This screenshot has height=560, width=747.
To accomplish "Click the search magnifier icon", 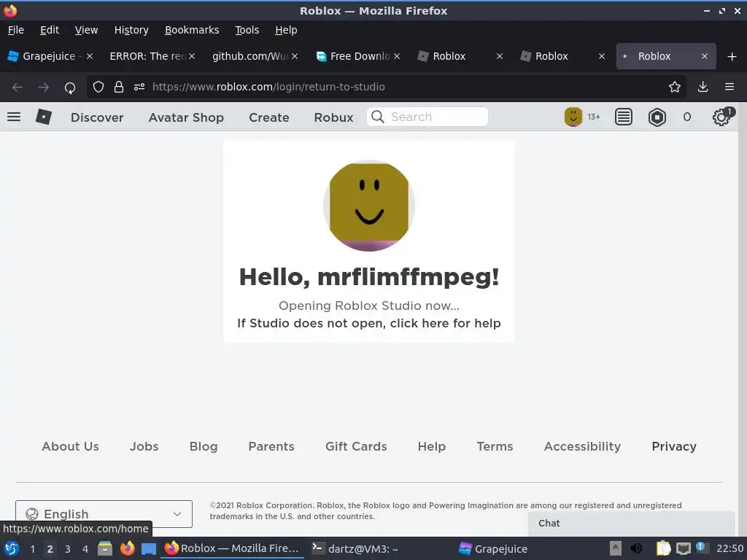I will point(377,117).
